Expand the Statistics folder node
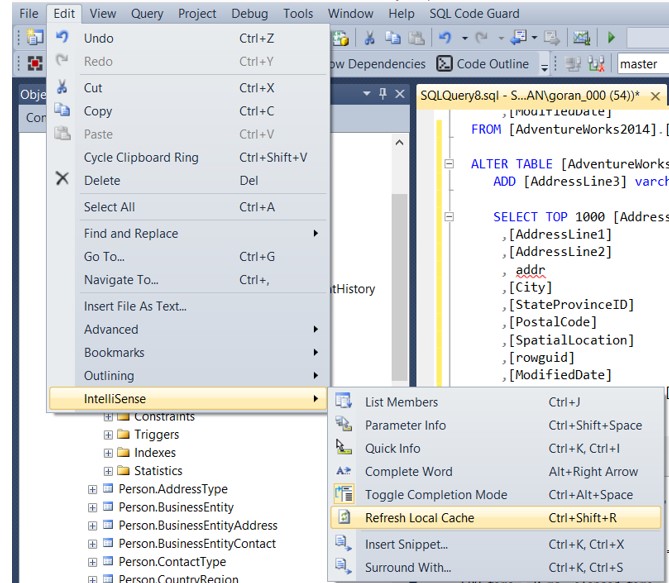This screenshot has height=583, width=669. (x=108, y=471)
